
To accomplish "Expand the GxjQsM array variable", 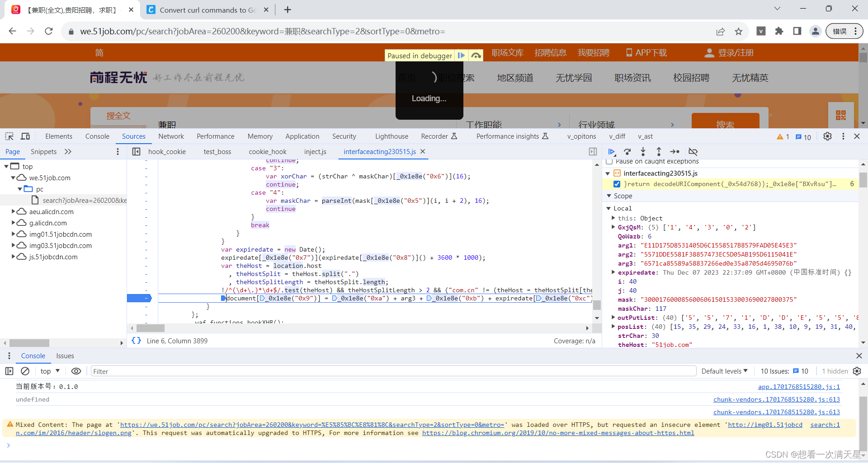I will (x=613, y=227).
